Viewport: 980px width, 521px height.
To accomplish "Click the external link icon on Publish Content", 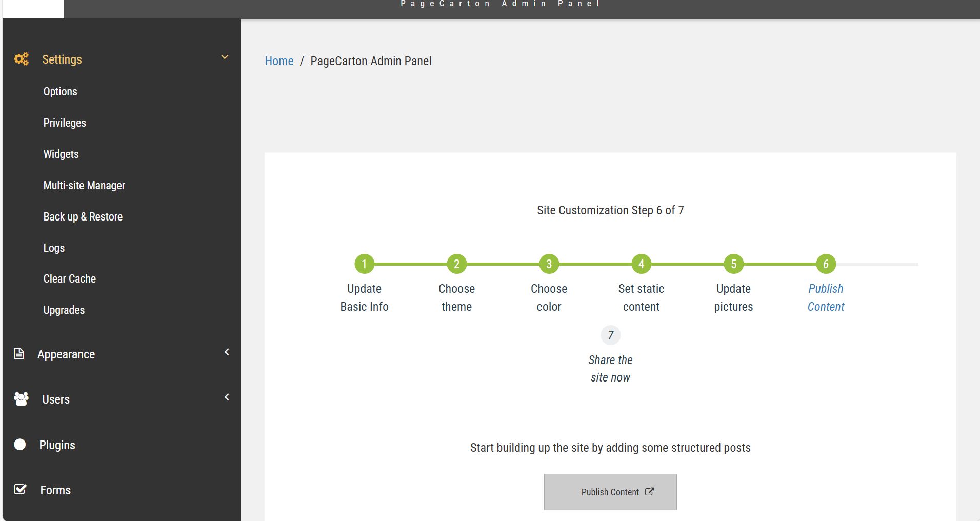I will point(649,492).
